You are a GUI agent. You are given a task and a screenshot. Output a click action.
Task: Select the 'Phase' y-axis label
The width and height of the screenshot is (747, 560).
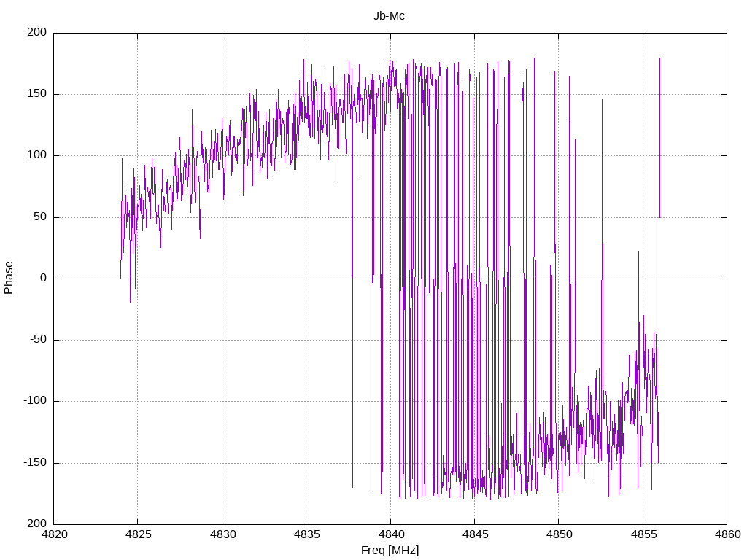coord(9,278)
